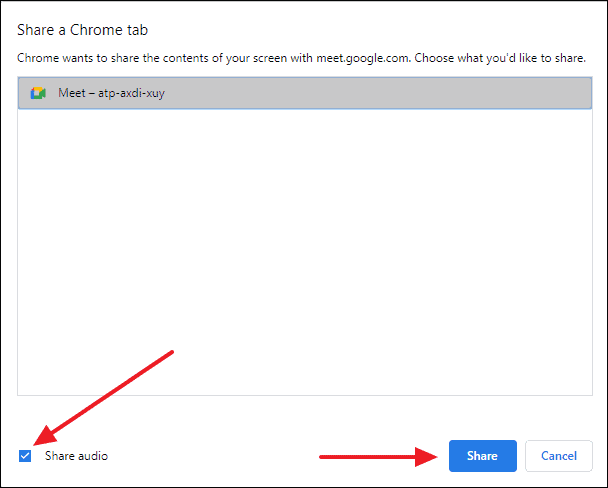Click the Share a Chrome tab heading

(x=82, y=30)
